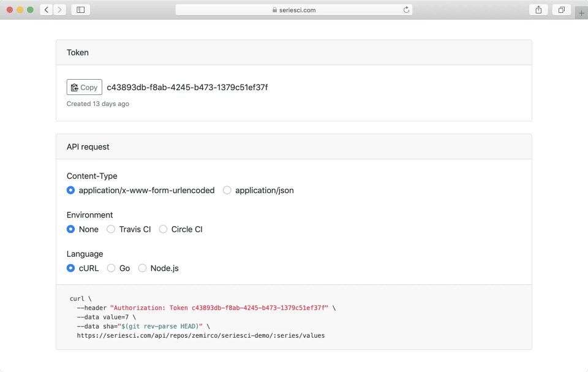
Task: Copy the token with the Copy button
Action: [x=85, y=87]
